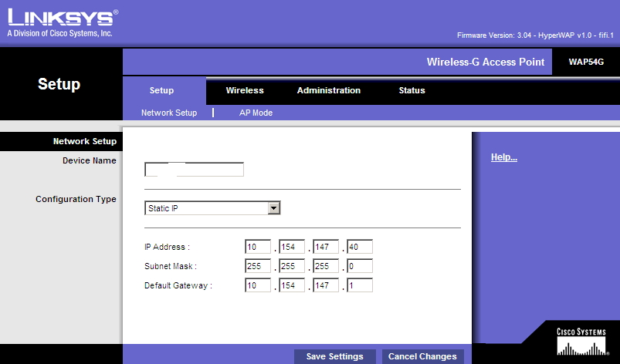This screenshot has width=620, height=364.
Task: Select the first Subnet Mask octet field
Action: click(258, 266)
